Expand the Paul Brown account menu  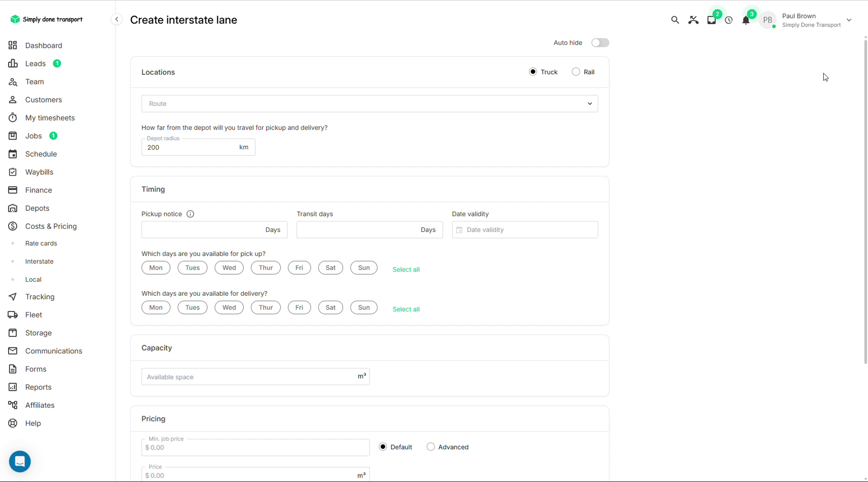pyautogui.click(x=849, y=20)
